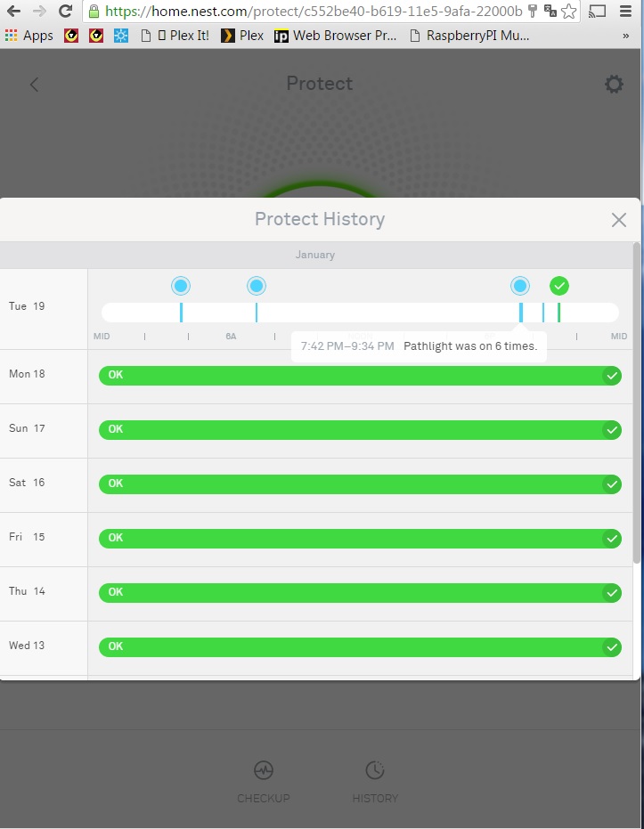Select the Sat 16 date label
The height and width of the screenshot is (829, 644).
click(27, 483)
